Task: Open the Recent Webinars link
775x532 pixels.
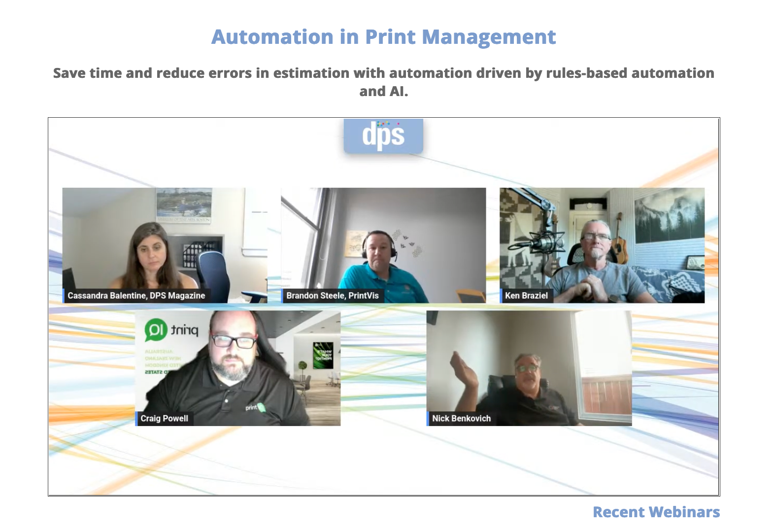Action: 656,512
